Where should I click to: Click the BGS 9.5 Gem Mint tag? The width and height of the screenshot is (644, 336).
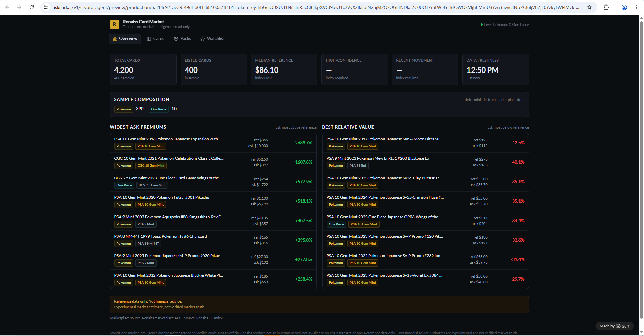(152, 185)
